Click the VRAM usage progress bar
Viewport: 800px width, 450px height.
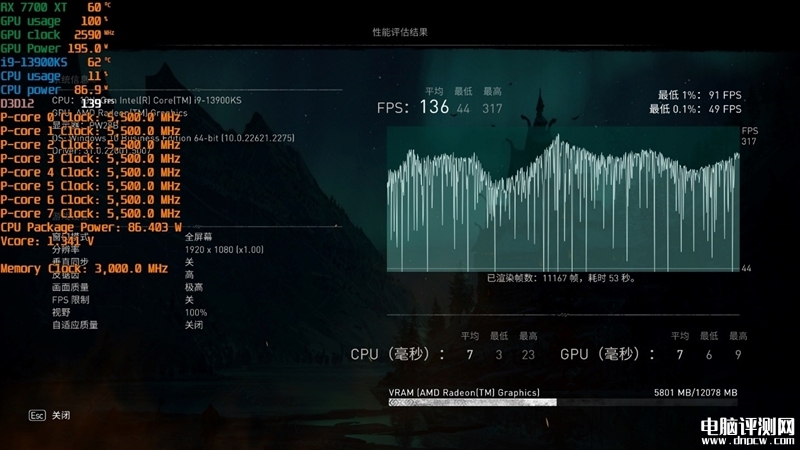563,403
